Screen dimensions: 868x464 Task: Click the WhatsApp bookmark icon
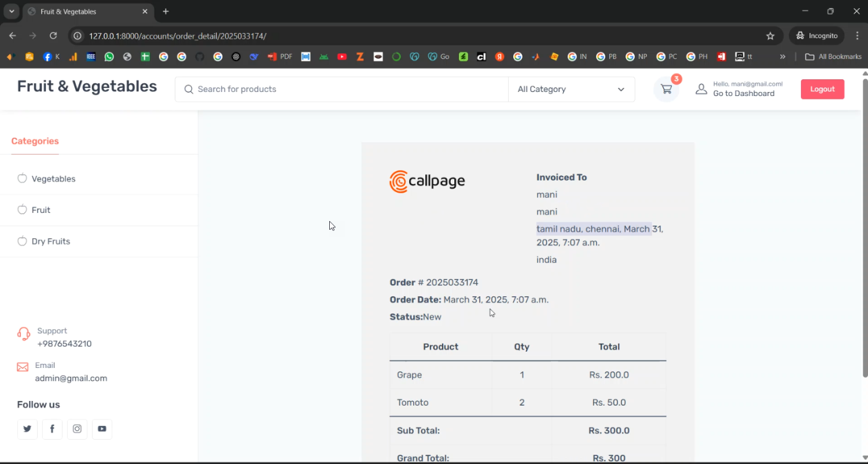(x=109, y=57)
